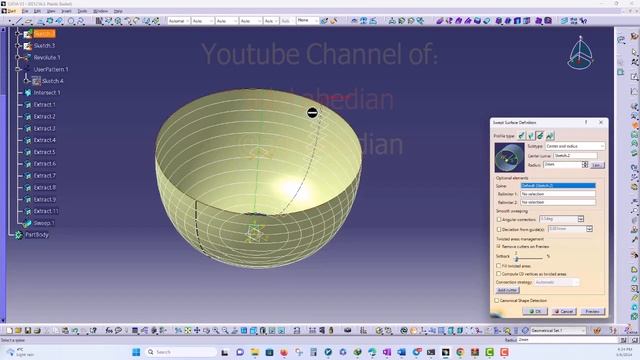Viewport: 640px width, 360px height.
Task: Click the Zoom In magnifier icon
Action: pyautogui.click(x=216, y=331)
